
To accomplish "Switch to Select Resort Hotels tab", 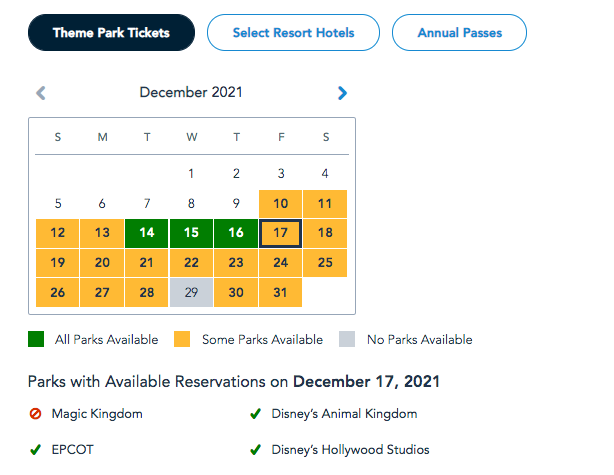I will click(293, 33).
